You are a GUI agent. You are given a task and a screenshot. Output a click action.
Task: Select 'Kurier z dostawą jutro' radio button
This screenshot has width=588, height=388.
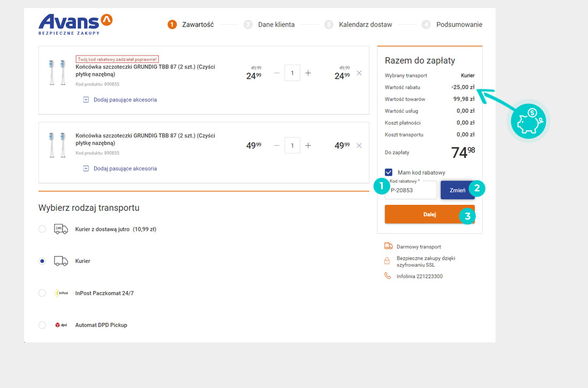coord(42,229)
